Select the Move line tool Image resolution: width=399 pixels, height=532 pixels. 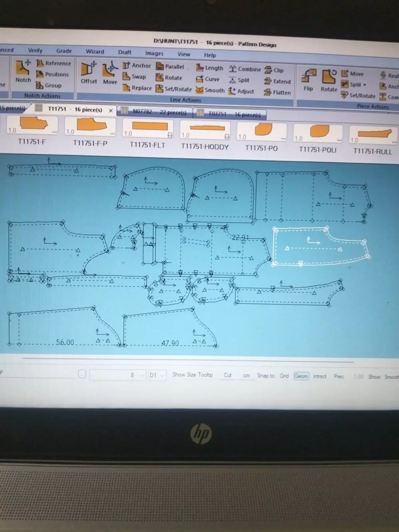pyautogui.click(x=110, y=73)
